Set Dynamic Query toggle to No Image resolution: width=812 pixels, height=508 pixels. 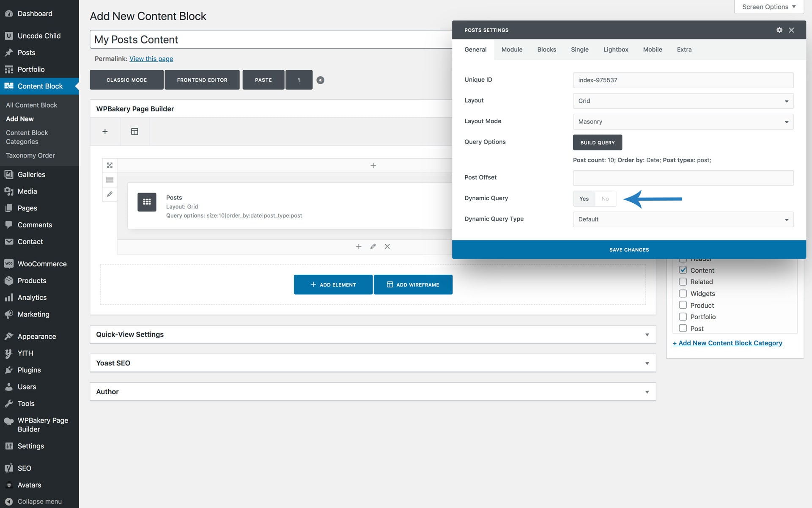(x=605, y=199)
